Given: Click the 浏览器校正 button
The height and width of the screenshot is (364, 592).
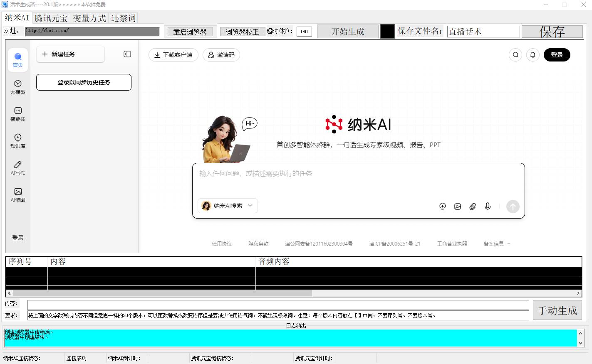Looking at the screenshot, I should 242,32.
